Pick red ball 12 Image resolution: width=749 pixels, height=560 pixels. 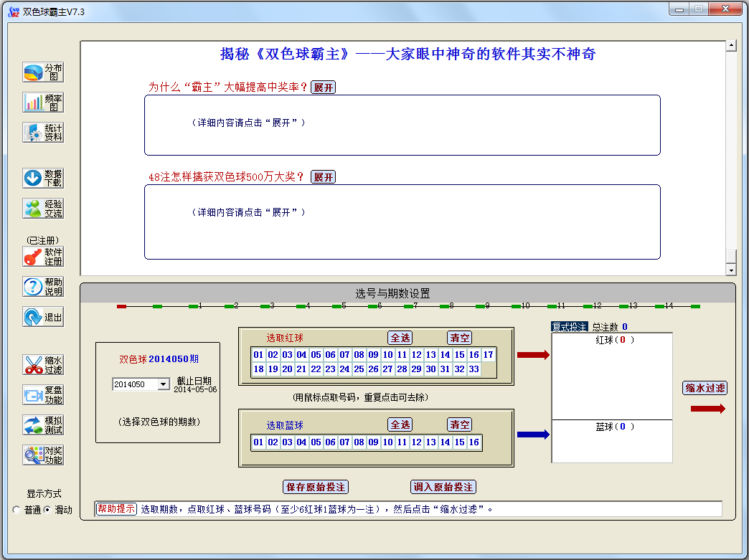(x=417, y=355)
